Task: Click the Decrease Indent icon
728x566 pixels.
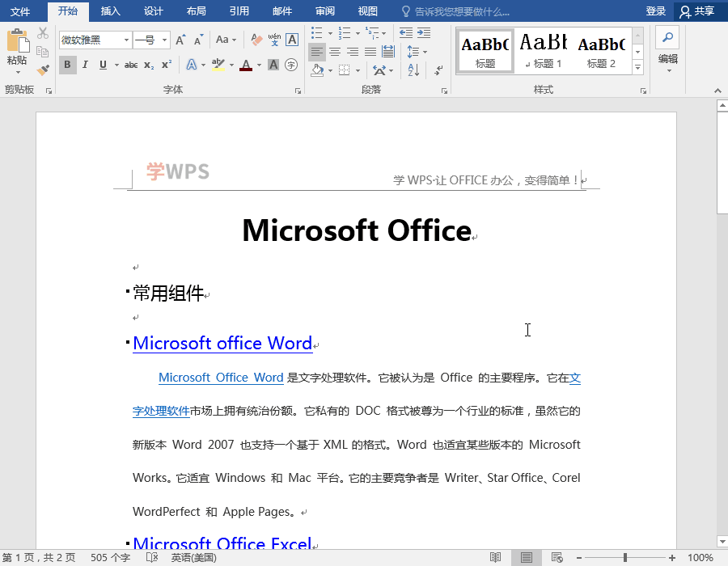Action: 406,32
